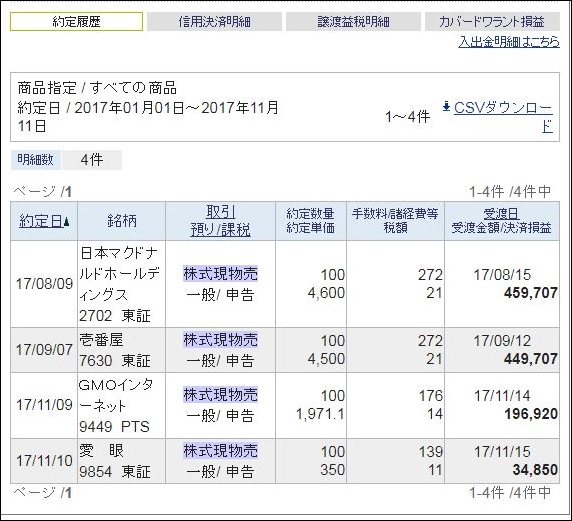
Task: Click the 明細数 label box
Action: pyautogui.click(x=36, y=160)
